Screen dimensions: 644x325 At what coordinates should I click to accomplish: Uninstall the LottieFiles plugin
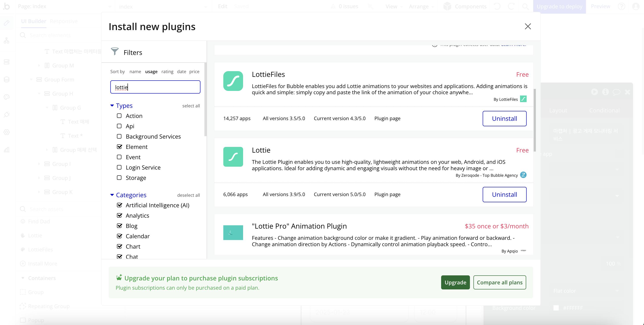(504, 118)
